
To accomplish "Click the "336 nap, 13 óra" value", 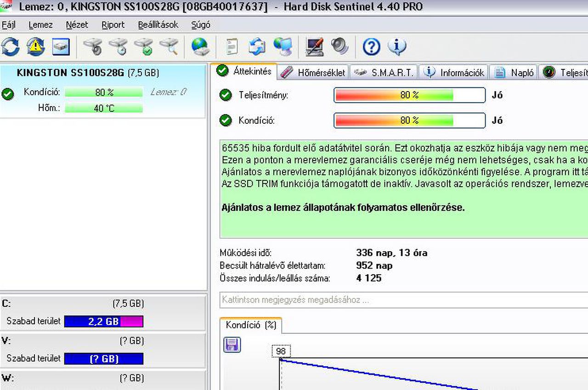I will [392, 252].
